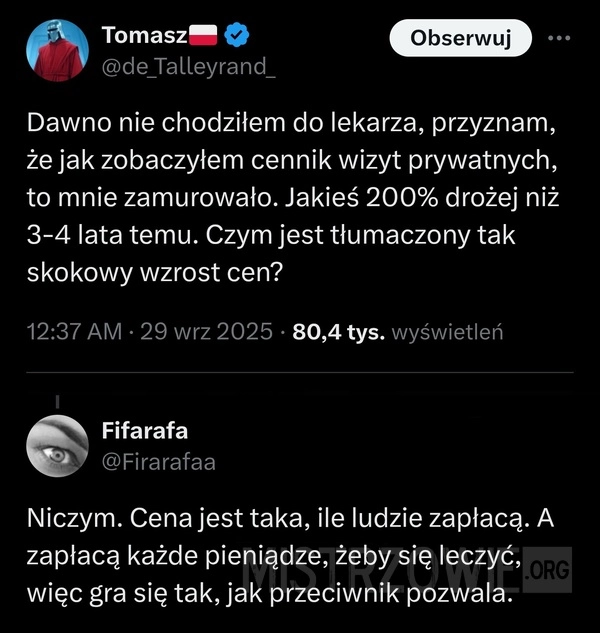Click the blue verified checkmark badge

pyautogui.click(x=236, y=37)
